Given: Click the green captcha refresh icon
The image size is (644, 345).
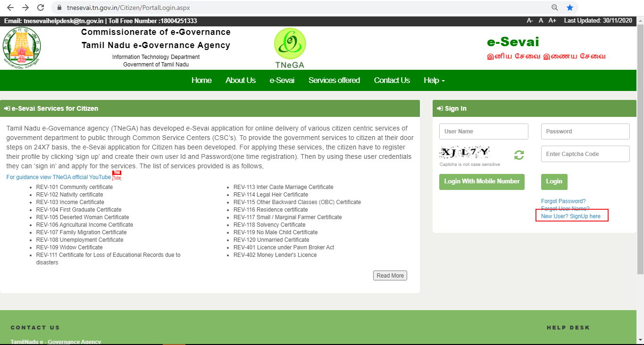Looking at the screenshot, I should [x=519, y=155].
